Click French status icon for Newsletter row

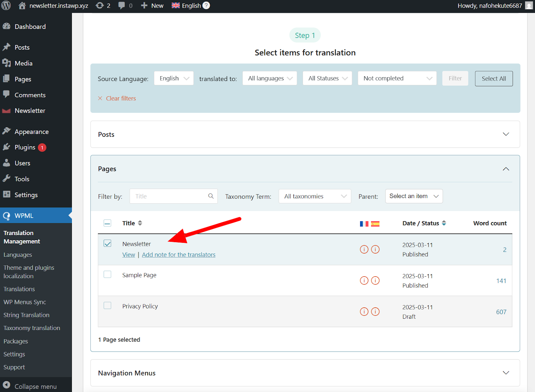(x=364, y=250)
